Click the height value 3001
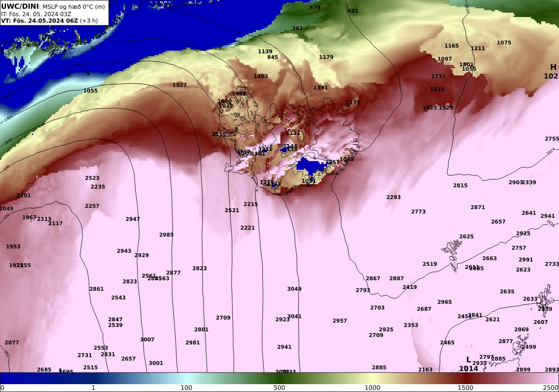 pyautogui.click(x=156, y=363)
